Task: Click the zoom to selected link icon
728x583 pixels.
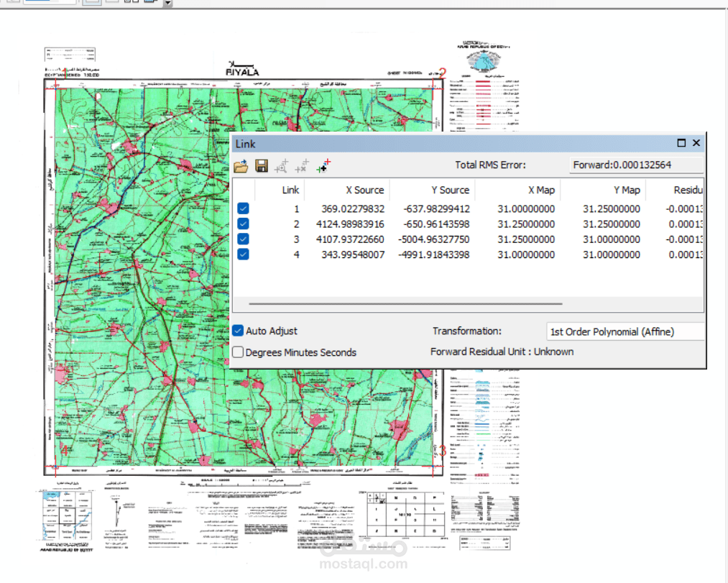Action: pyautogui.click(x=282, y=166)
